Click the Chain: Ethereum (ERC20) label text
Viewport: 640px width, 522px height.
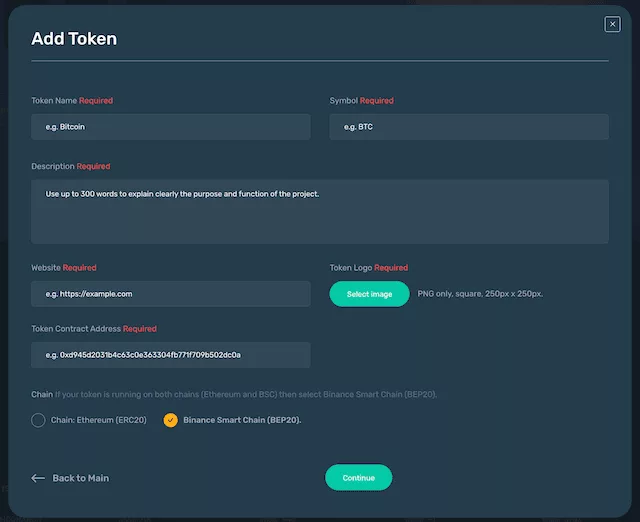point(98,420)
